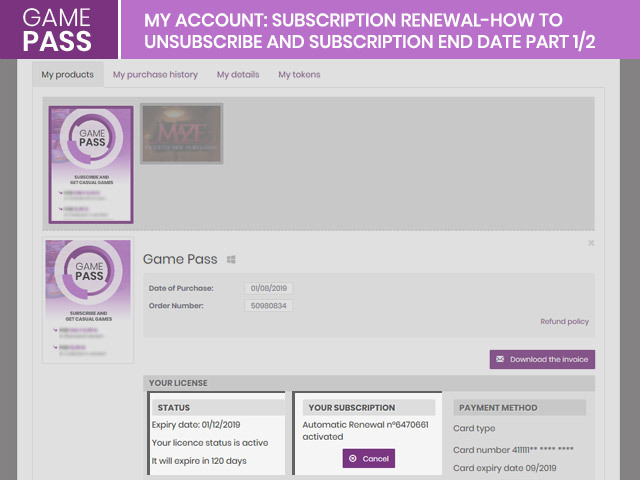Switch to My purchase history tab
This screenshot has height=480, width=640.
[155, 75]
